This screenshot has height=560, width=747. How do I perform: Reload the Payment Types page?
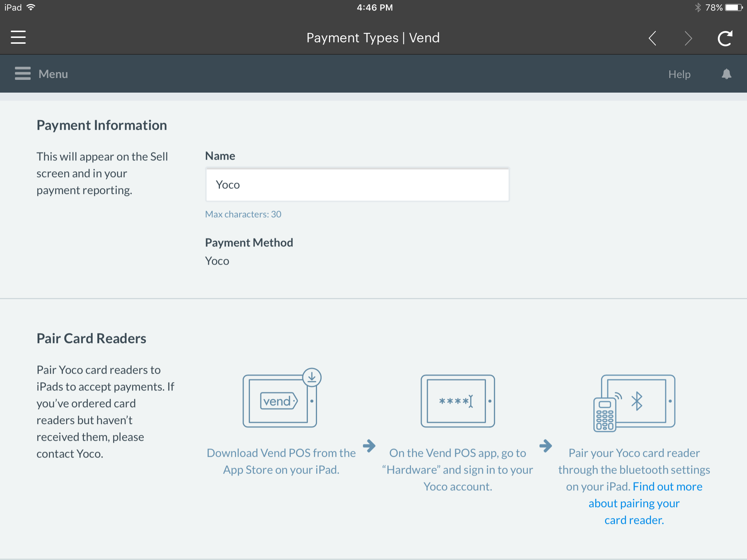click(725, 38)
